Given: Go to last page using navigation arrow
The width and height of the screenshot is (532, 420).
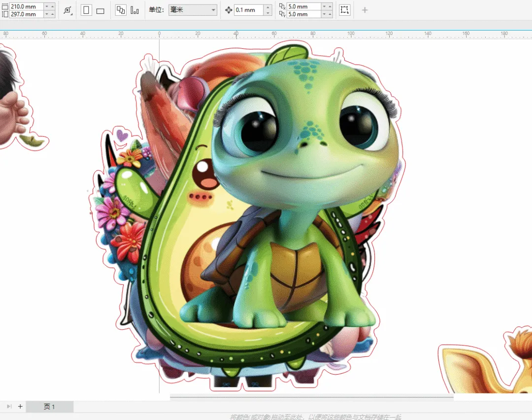Looking at the screenshot, I should [x=9, y=407].
